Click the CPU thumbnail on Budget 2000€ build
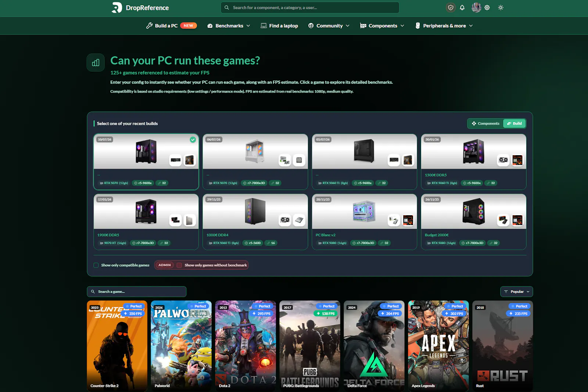This screenshot has height=392, width=588. 517,220
